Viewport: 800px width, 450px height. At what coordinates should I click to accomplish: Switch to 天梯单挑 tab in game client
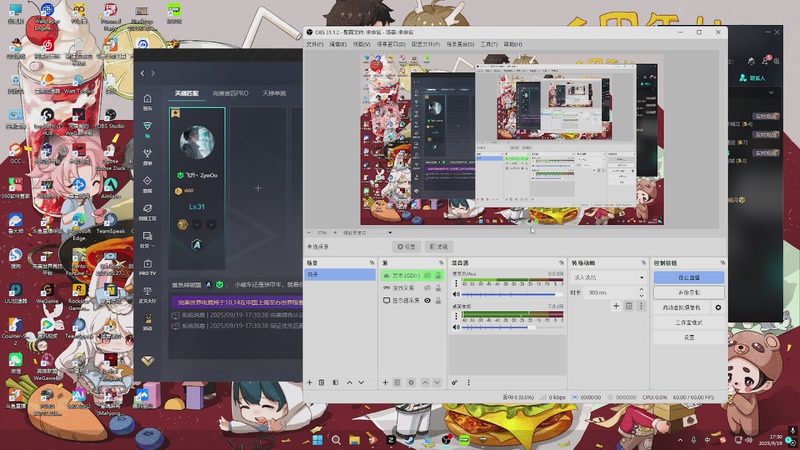[274, 93]
